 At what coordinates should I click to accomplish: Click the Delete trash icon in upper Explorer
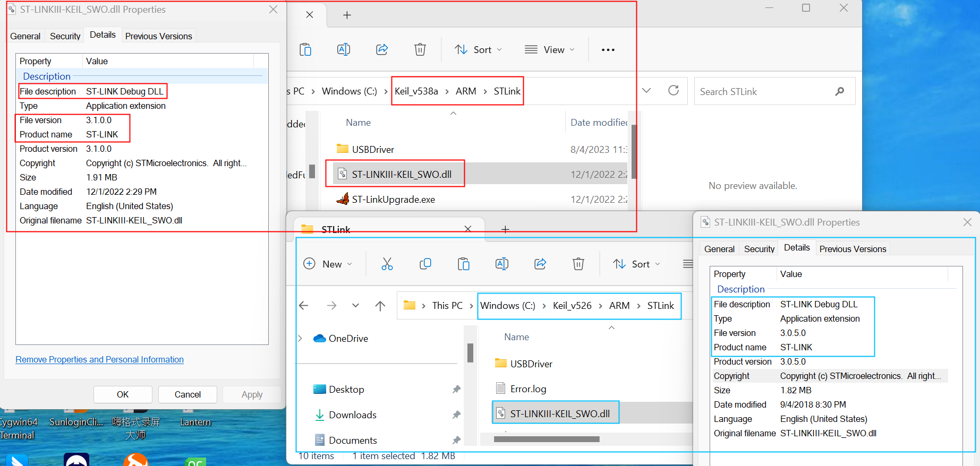tap(420, 49)
